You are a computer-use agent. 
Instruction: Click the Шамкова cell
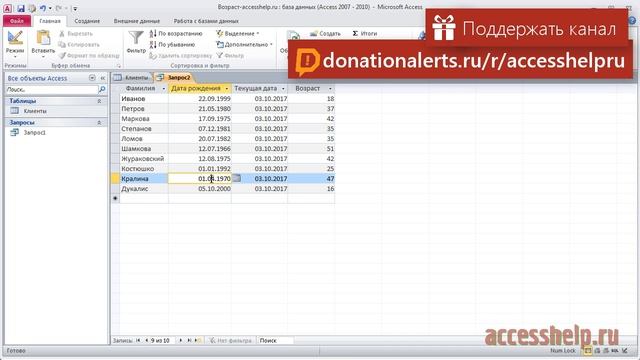tap(144, 149)
